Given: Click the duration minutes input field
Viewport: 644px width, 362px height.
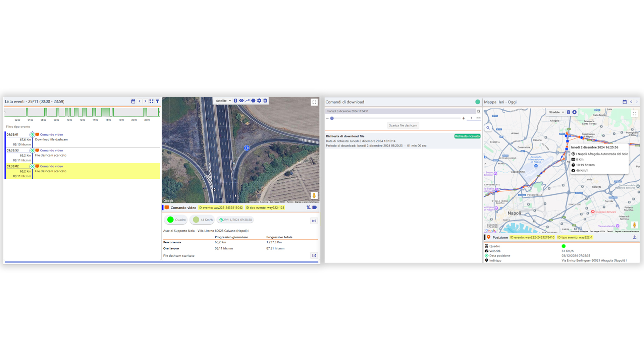Looking at the screenshot, I should click(473, 118).
